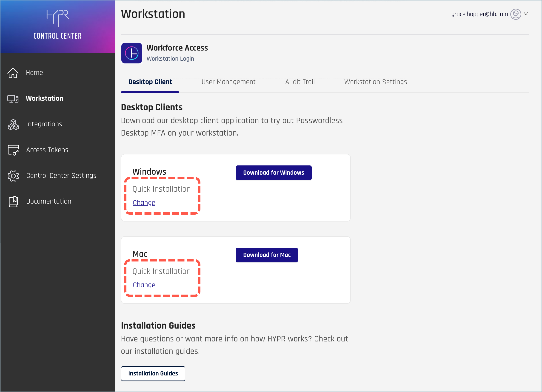Open the grace.hopper@hb.com account menu
The width and height of the screenshot is (542, 392).
click(479, 14)
